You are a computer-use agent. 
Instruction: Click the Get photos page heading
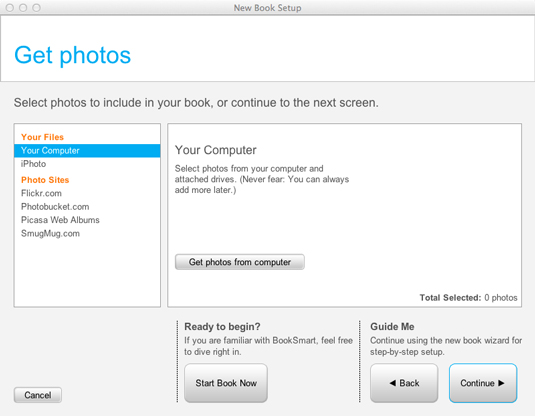click(x=72, y=55)
